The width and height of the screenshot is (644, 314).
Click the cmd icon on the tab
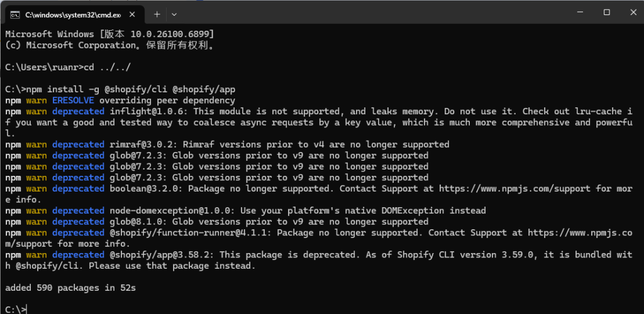click(14, 14)
